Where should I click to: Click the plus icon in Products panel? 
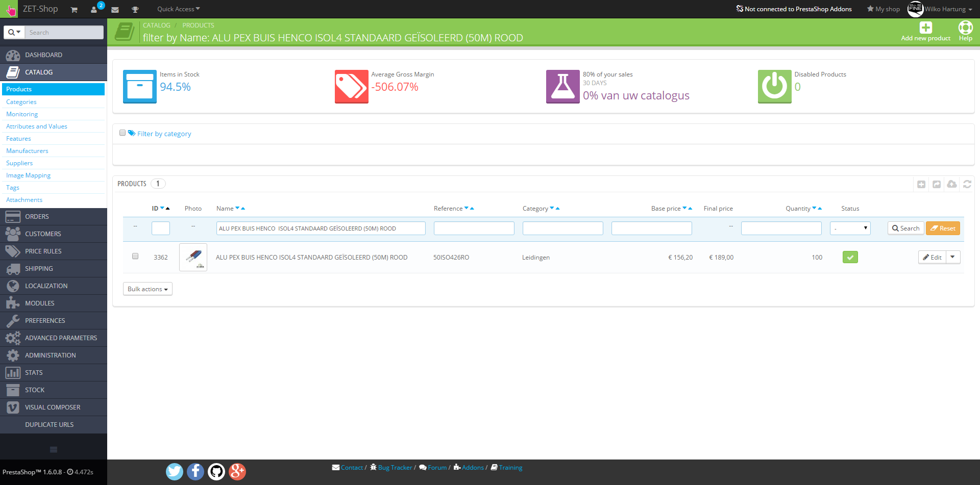pyautogui.click(x=921, y=184)
